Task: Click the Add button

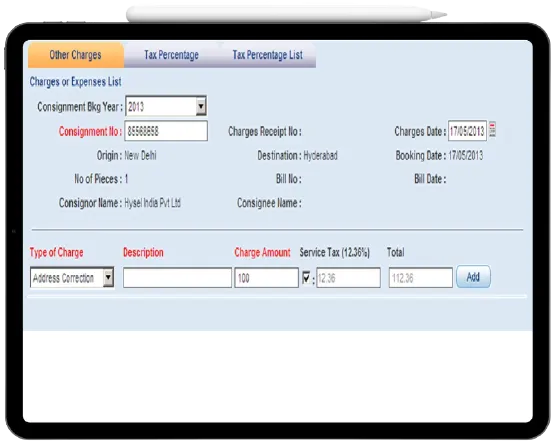Action: 473,277
